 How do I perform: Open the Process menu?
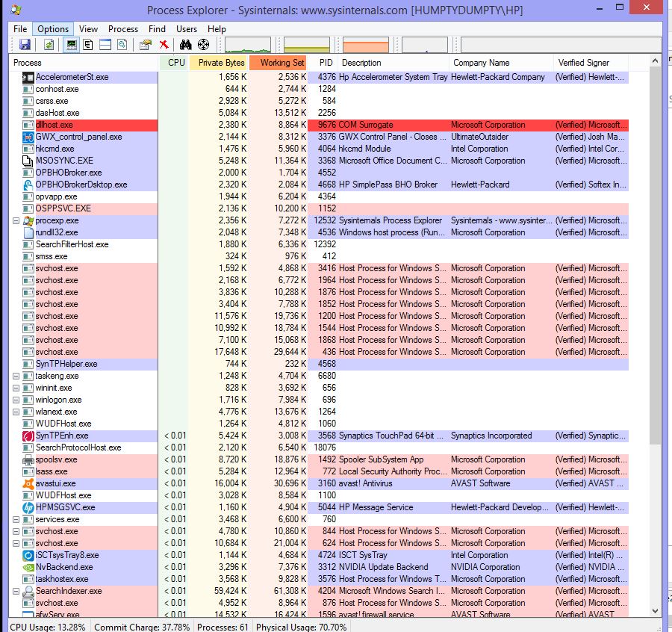[123, 28]
